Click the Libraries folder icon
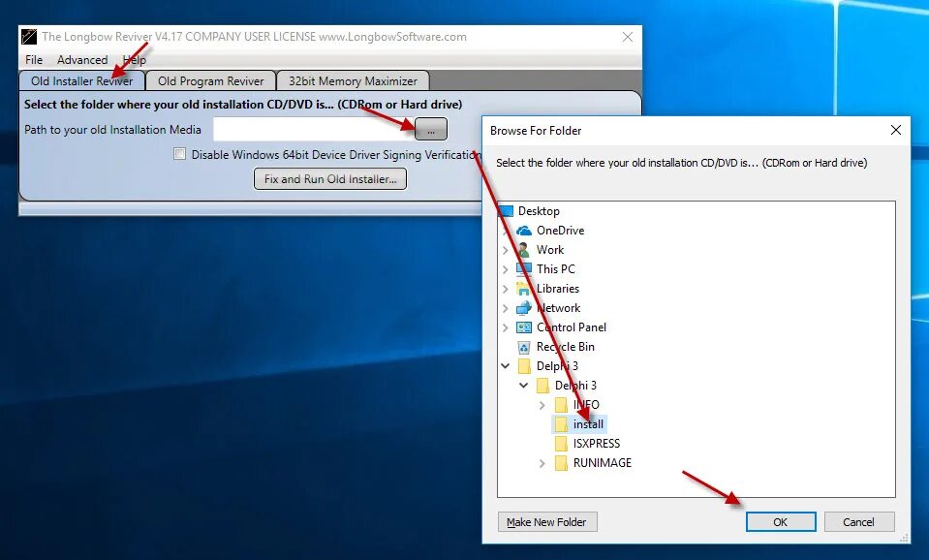The height and width of the screenshot is (560, 929). [524, 289]
